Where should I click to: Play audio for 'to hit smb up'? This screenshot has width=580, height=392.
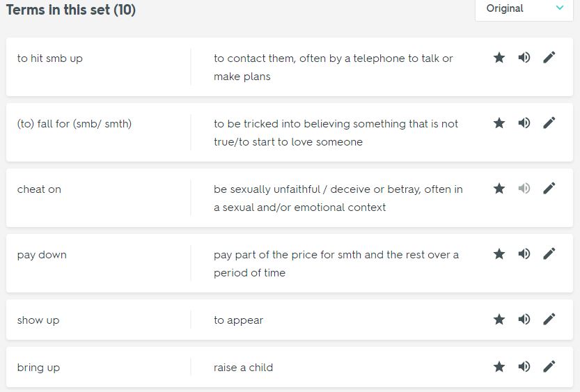(x=524, y=57)
